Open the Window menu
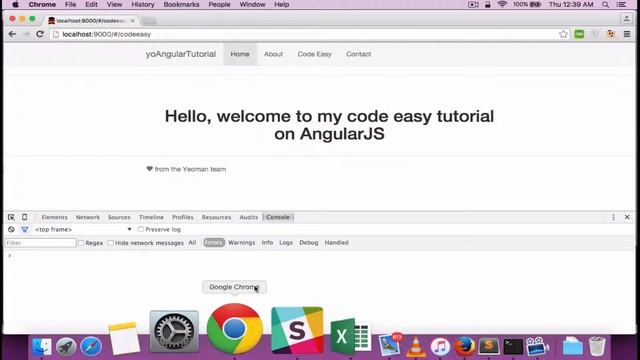 (x=252, y=4)
